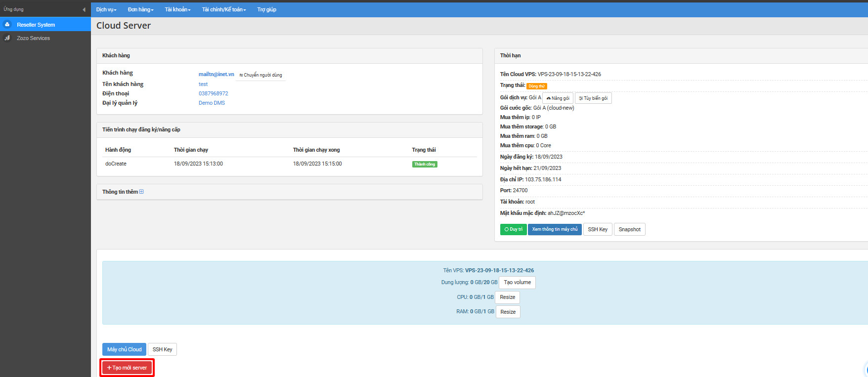This screenshot has height=377, width=868.
Task: Open the Tài khoản dropdown menu
Action: pos(178,9)
